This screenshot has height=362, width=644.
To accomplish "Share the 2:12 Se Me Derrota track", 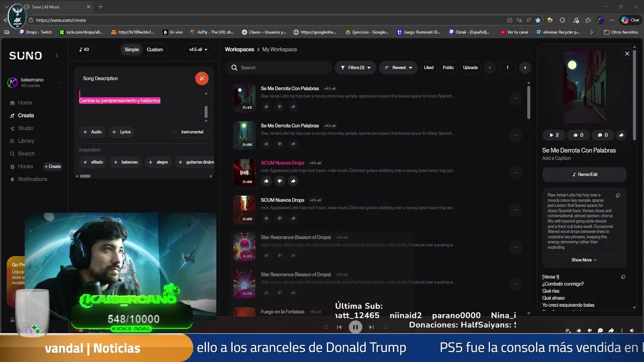I will click(x=293, y=107).
